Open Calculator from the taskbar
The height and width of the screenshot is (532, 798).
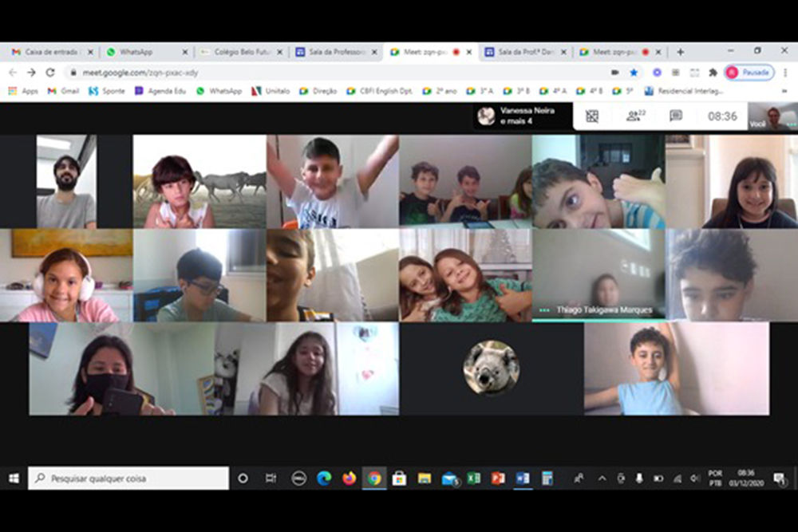[547, 478]
